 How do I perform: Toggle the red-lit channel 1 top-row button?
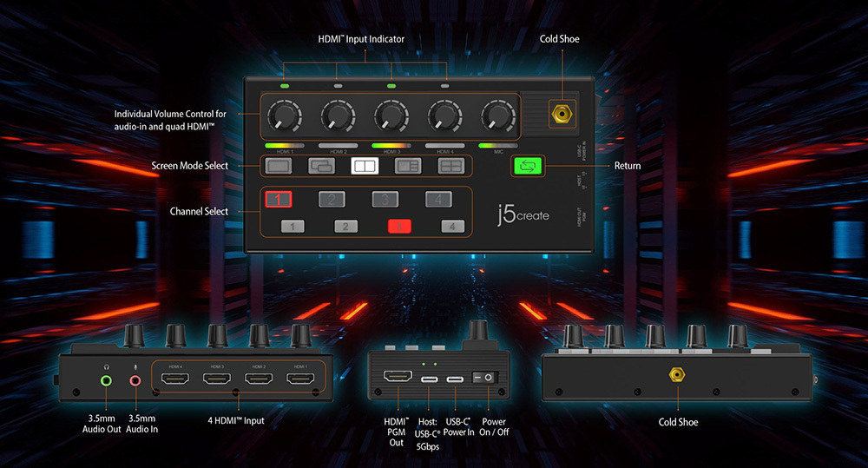click(x=278, y=200)
